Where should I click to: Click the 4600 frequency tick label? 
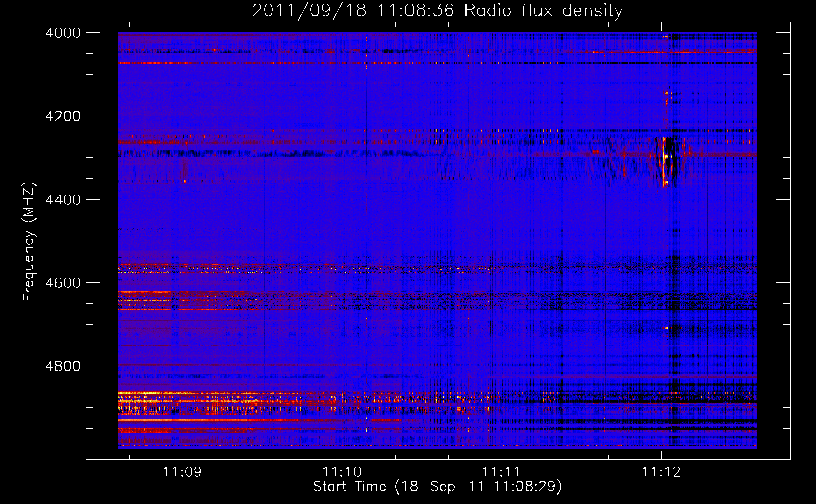click(x=63, y=283)
